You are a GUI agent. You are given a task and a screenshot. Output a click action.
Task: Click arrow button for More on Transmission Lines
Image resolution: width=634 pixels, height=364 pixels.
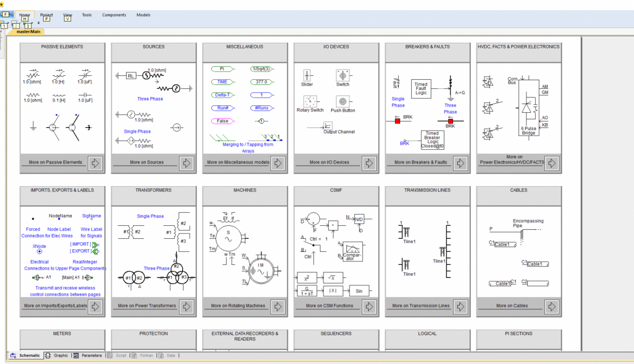click(x=461, y=307)
